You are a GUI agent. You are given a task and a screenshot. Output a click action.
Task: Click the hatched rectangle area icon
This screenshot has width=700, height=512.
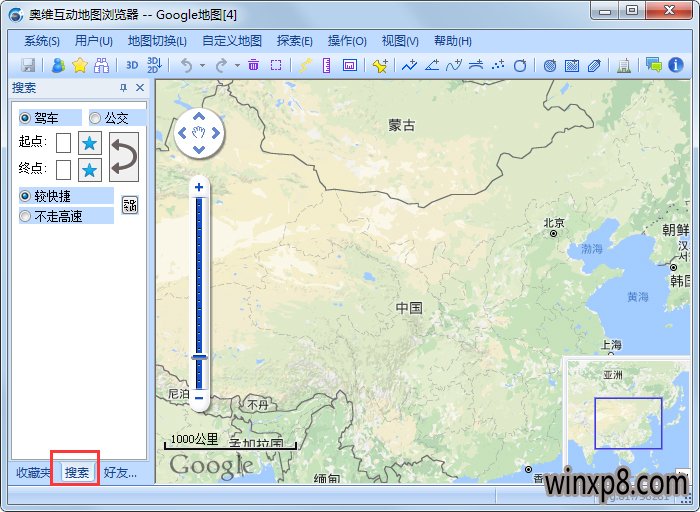pyautogui.click(x=572, y=66)
